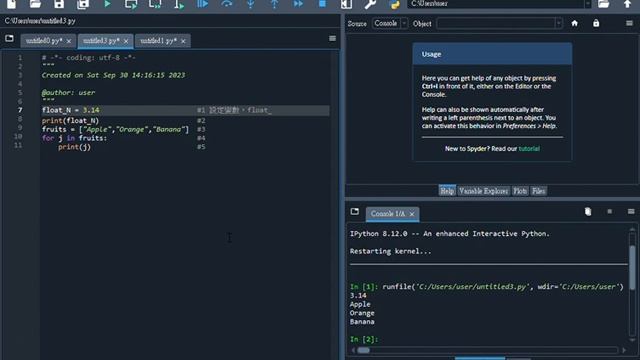Open the Source Console dropdown
Viewport: 640px width, 360px height.
pyautogui.click(x=390, y=23)
